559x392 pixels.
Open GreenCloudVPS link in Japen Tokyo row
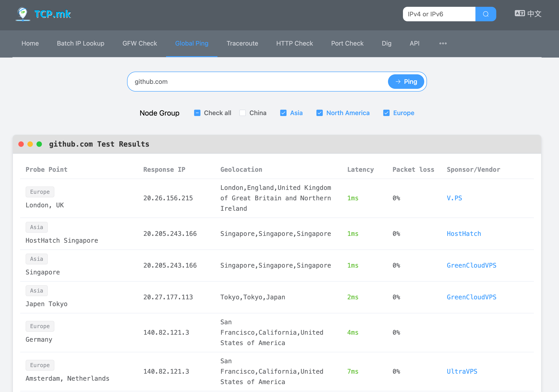471,297
